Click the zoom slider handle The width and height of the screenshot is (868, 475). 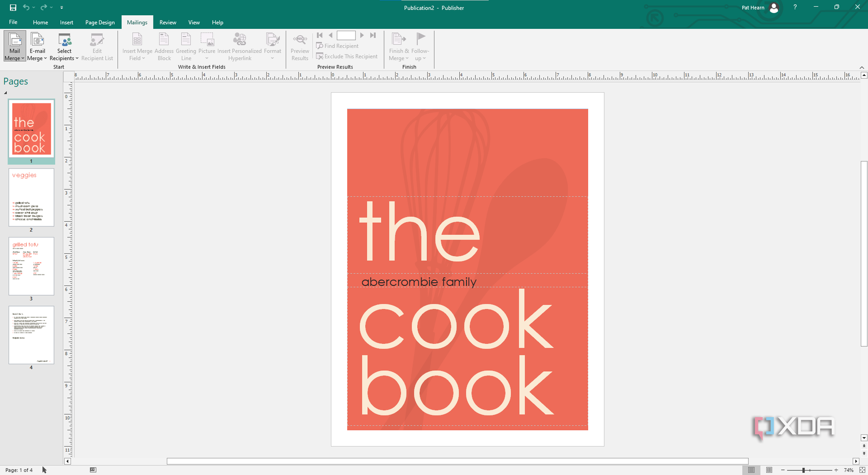click(803, 470)
